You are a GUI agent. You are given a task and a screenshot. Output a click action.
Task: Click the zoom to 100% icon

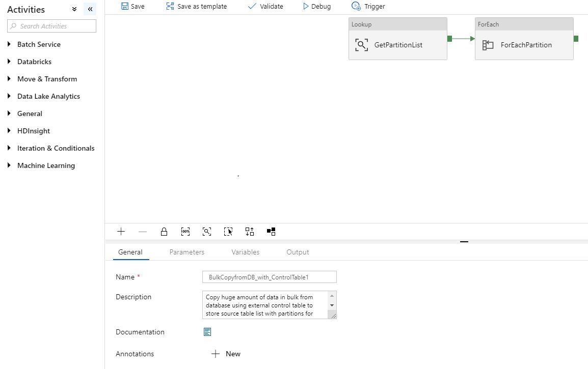(x=185, y=232)
